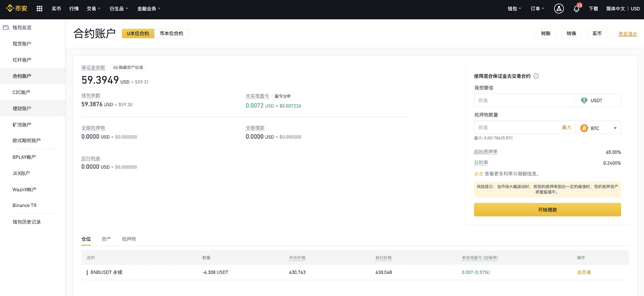644x296 pixels.
Task: Open 现货账户 in sidebar
Action: (x=22, y=44)
